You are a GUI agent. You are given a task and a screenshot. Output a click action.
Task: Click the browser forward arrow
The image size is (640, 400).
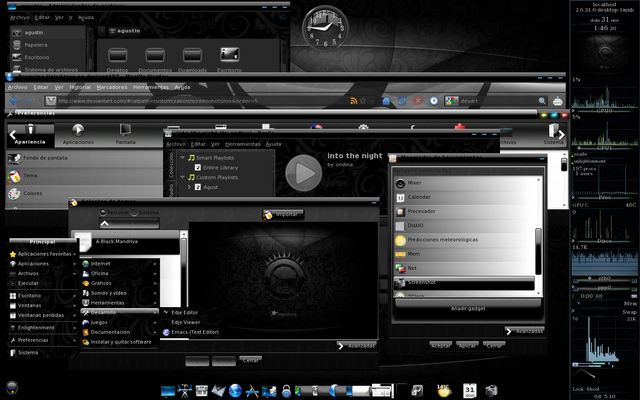tap(29, 101)
